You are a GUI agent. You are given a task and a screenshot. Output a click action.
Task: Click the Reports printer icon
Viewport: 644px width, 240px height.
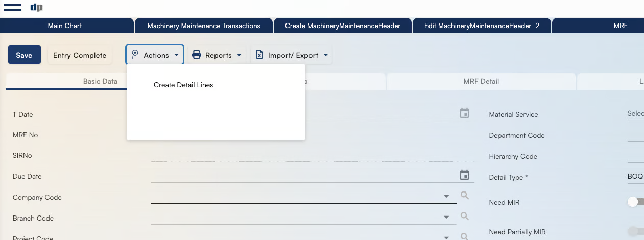(x=197, y=55)
